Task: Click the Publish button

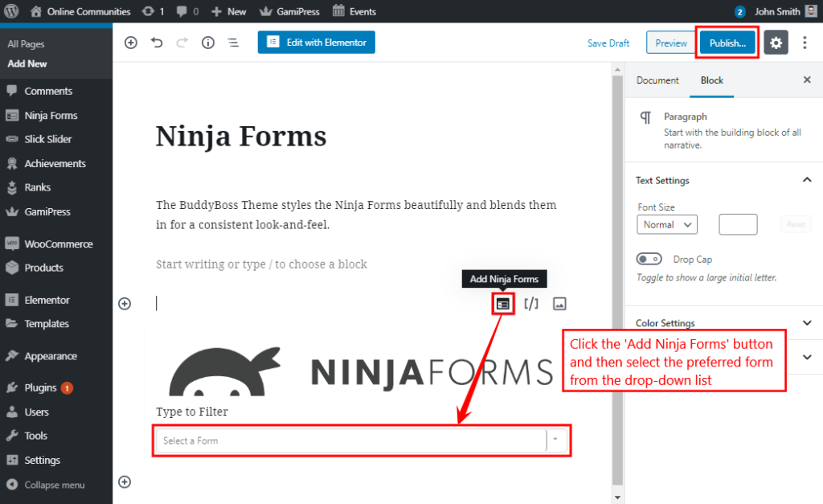Action: point(726,42)
